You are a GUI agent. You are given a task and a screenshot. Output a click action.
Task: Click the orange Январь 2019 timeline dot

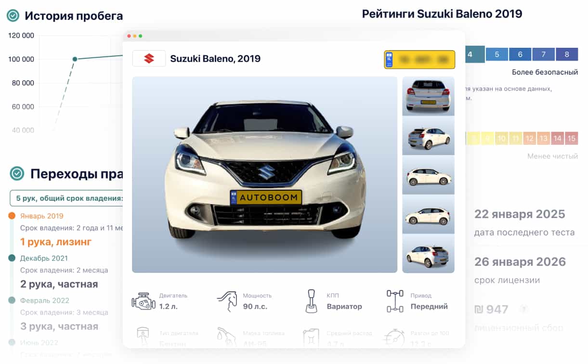(x=12, y=216)
